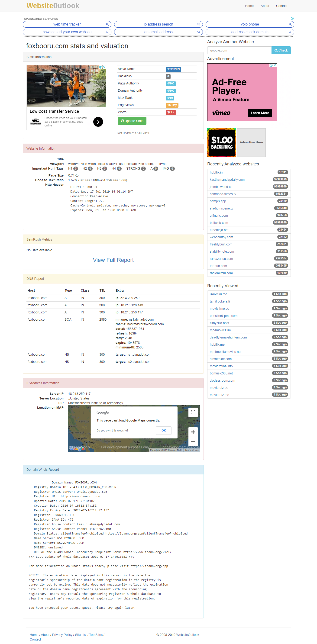Open gifincric.com link
Screen dimensions: 317x644
[219, 216]
